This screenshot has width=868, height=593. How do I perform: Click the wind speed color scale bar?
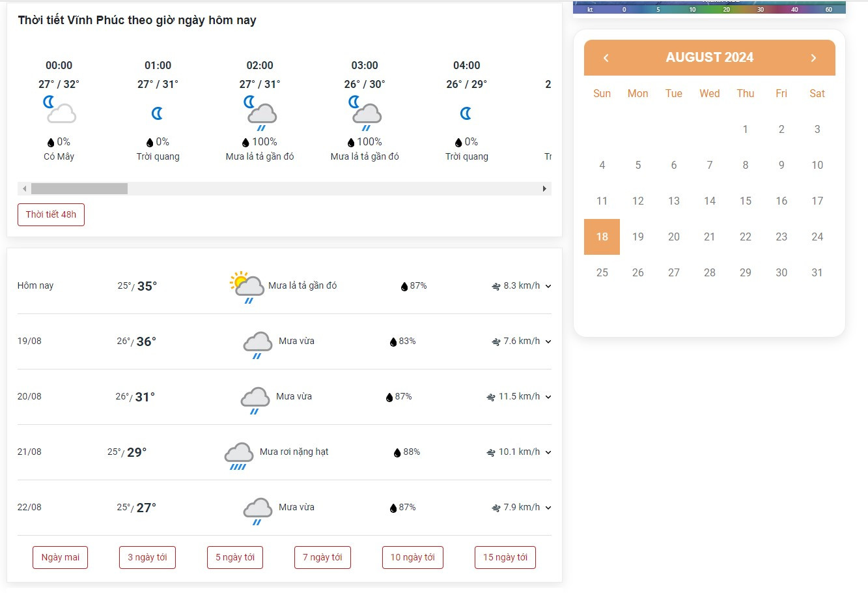click(x=709, y=9)
